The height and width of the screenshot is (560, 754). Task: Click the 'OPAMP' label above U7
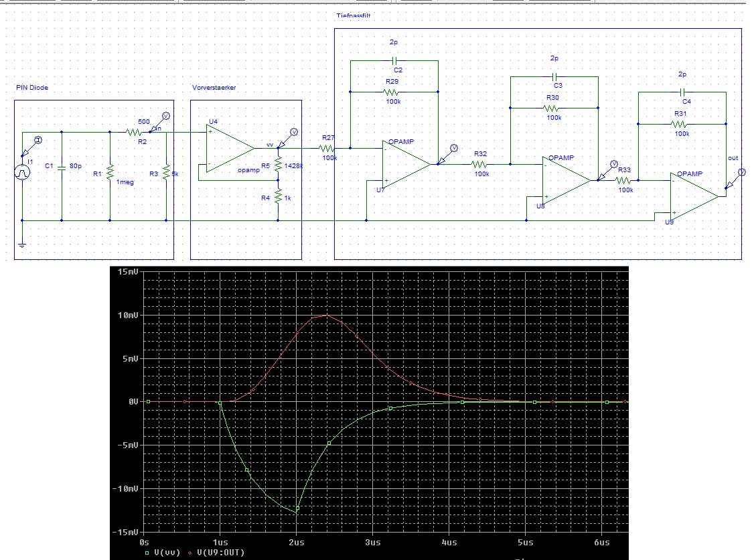pos(401,141)
